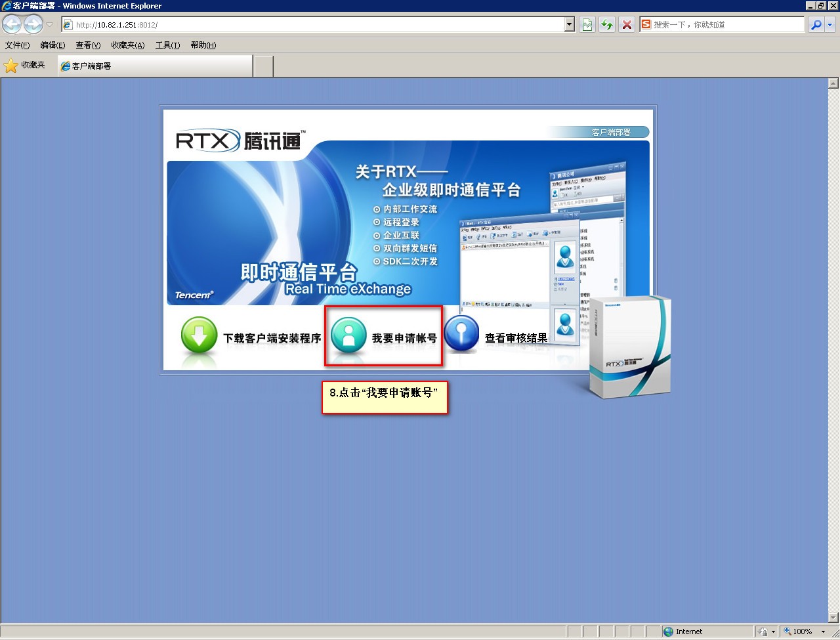
Task: Click the 下载客户端安装程序 link text
Action: tap(272, 338)
